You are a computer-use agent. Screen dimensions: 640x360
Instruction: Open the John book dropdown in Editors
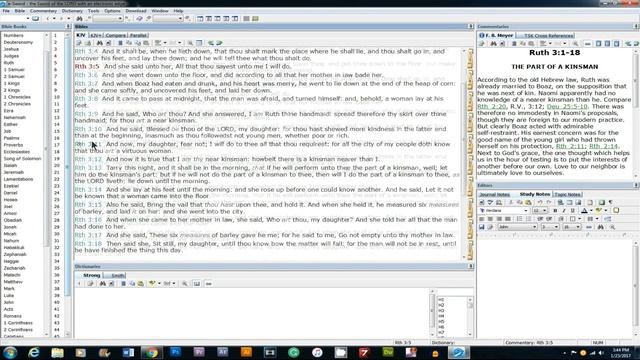pos(535,227)
